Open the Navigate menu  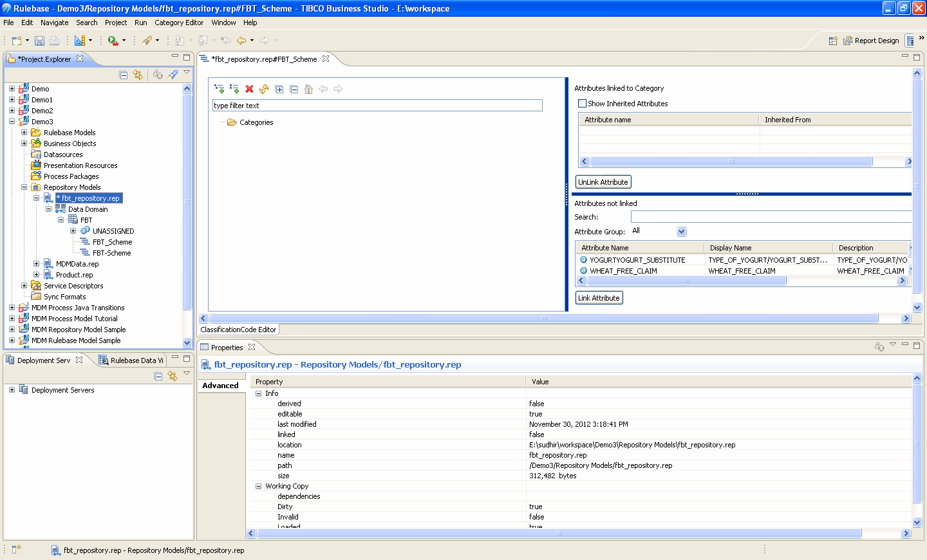point(54,23)
